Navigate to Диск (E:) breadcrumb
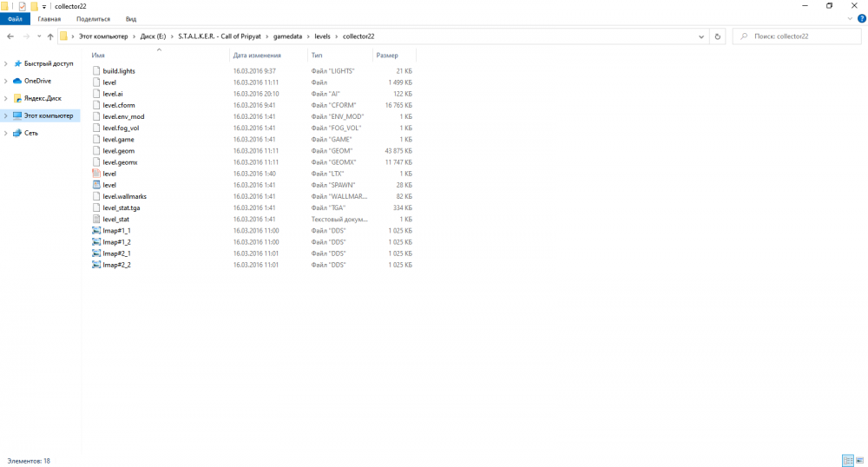The image size is (868, 467). click(x=153, y=36)
